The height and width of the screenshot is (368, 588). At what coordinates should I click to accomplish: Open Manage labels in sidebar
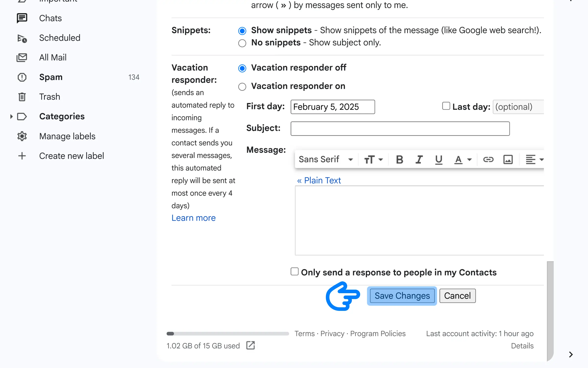click(x=67, y=136)
